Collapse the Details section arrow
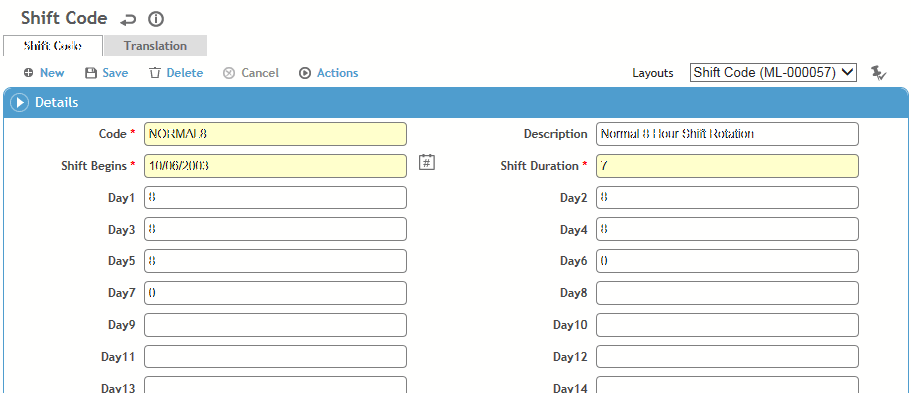Screen dimensions: 911x393 (20, 103)
